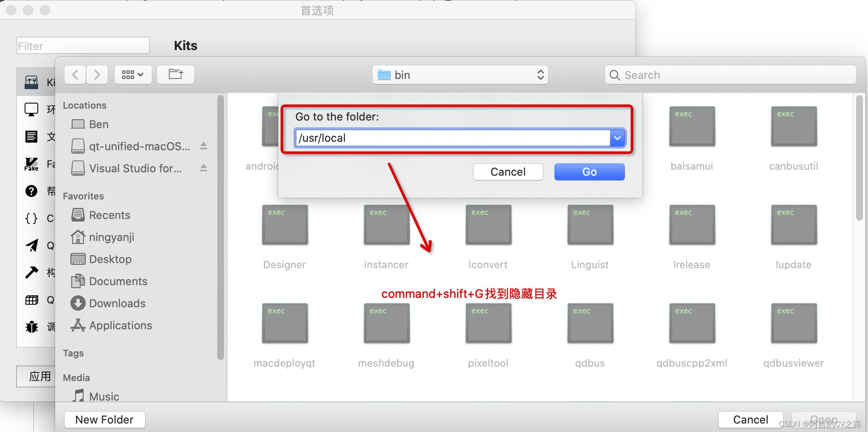Screen dimensions: 868x432
Task: Open Applications in the sidebar
Action: pos(111,325)
